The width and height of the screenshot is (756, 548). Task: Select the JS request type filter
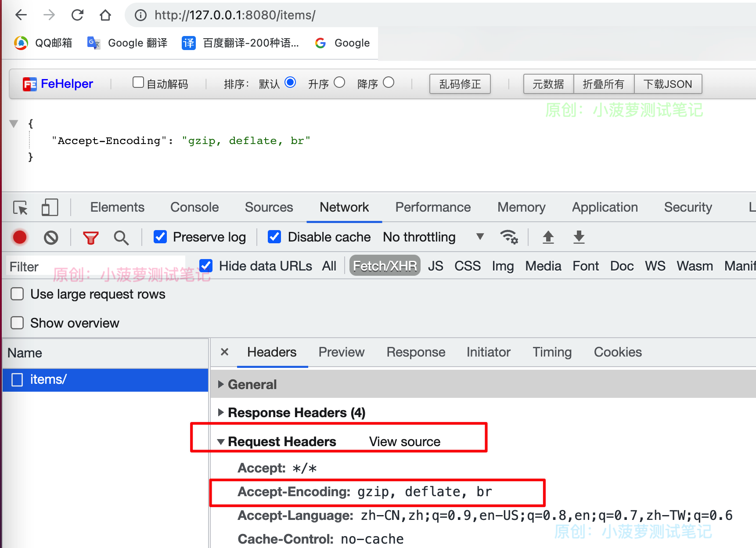pos(436,266)
